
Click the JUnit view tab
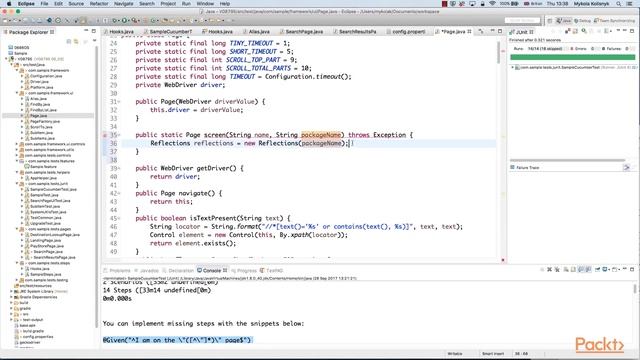(522, 32)
